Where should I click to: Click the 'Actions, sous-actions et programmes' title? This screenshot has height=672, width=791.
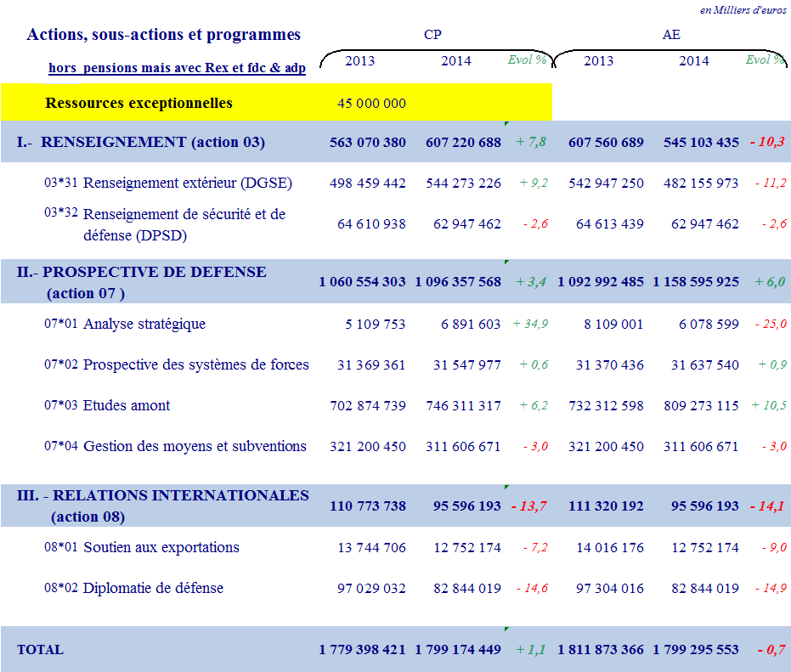click(164, 35)
